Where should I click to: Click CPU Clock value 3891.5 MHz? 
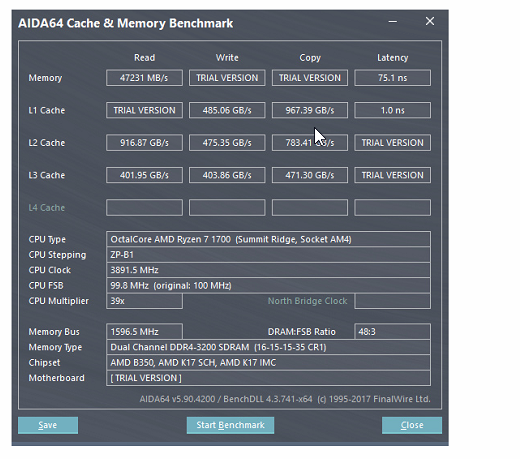268,270
